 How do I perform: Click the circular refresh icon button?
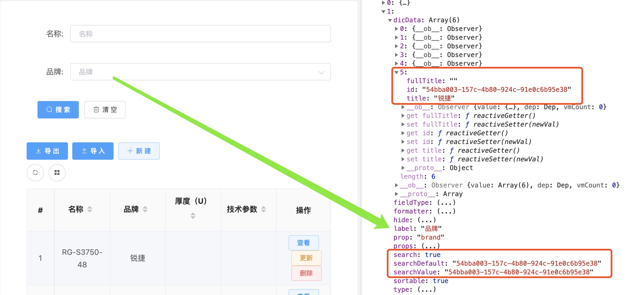coord(35,172)
